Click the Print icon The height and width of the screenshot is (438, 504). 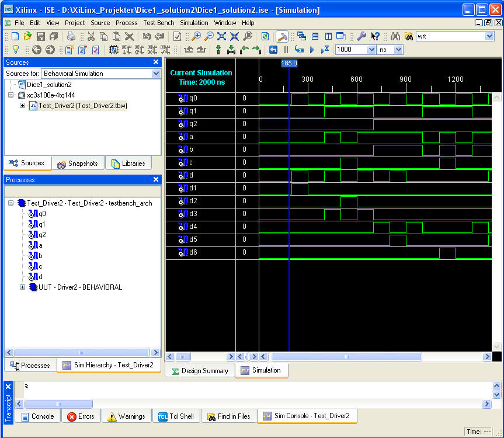coord(71,36)
